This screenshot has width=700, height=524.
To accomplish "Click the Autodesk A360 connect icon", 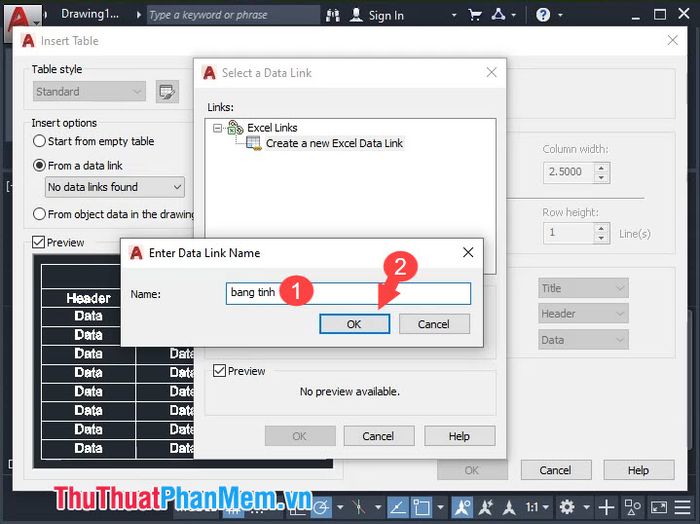I will 498,15.
